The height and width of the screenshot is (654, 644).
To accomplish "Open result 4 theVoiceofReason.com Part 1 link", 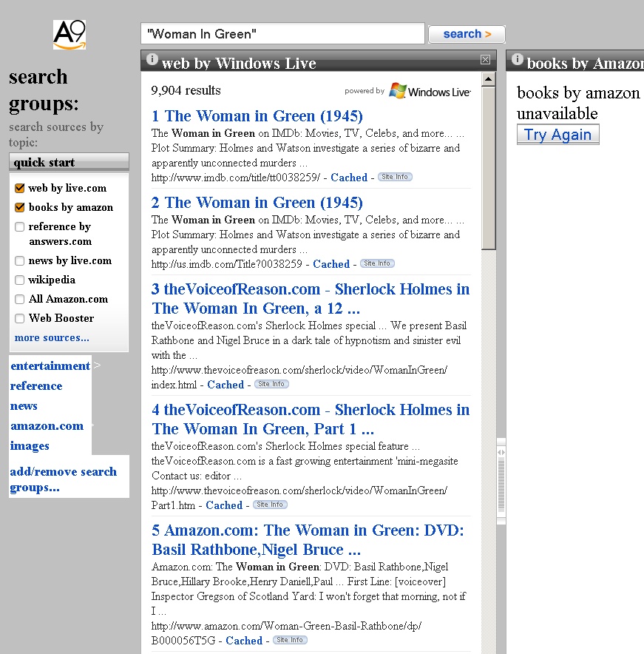I will [311, 419].
